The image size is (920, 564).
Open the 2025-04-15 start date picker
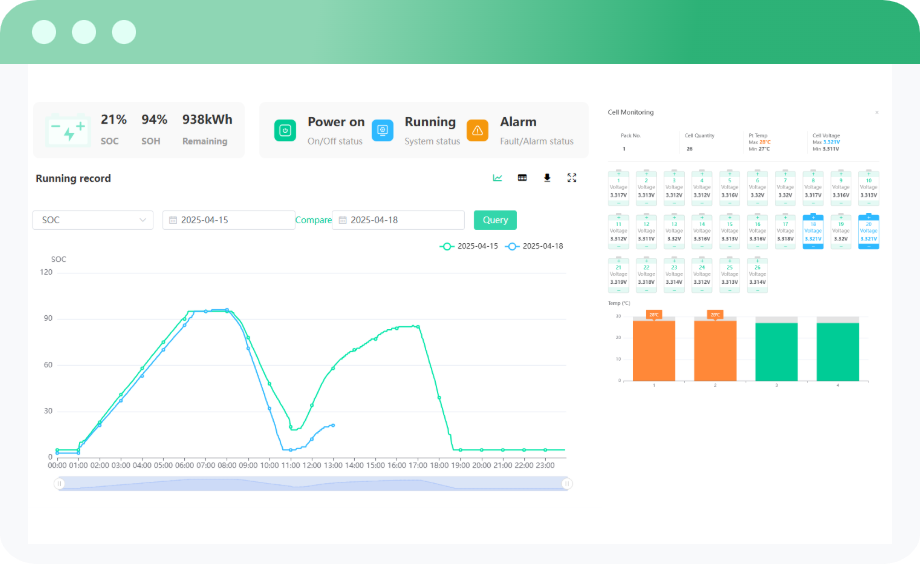[x=228, y=220]
